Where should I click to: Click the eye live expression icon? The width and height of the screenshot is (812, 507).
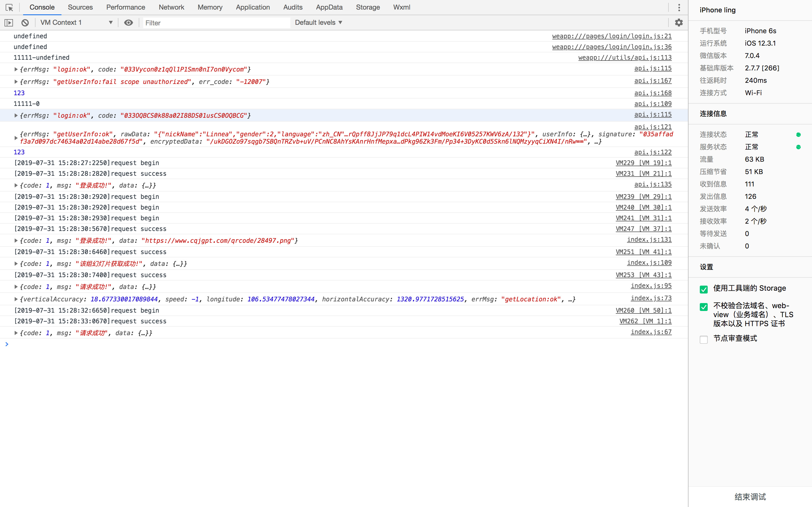(x=128, y=23)
